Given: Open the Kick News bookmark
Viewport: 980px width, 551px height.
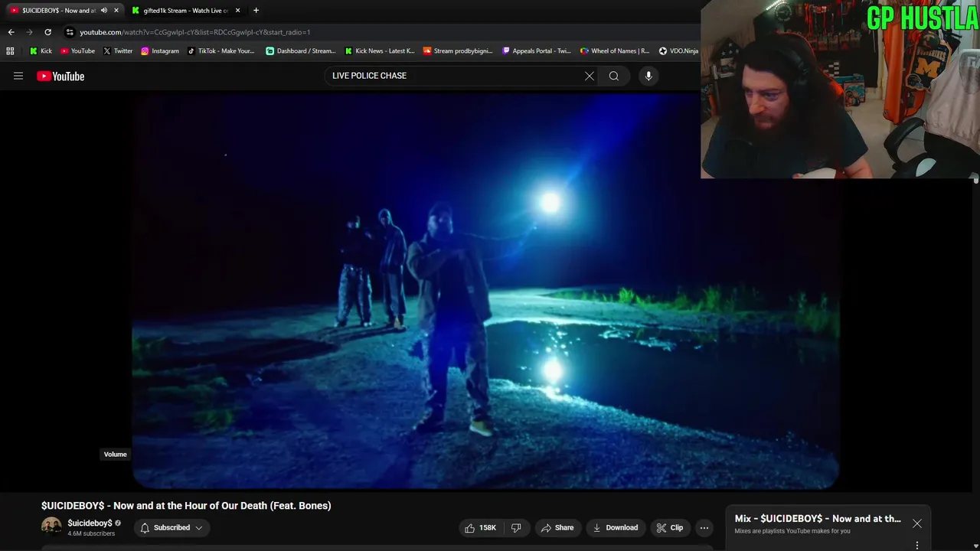Looking at the screenshot, I should 380,51.
